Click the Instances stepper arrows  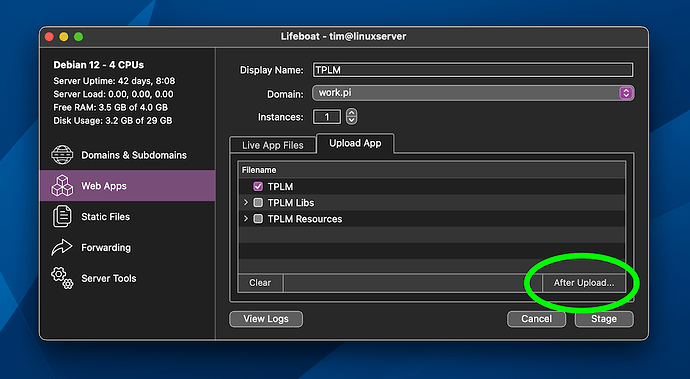coord(351,117)
